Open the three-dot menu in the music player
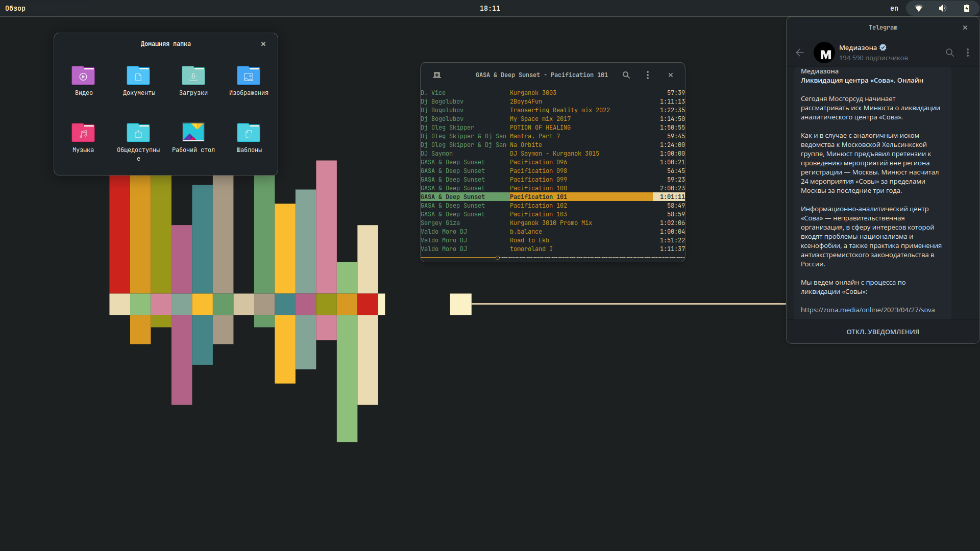Viewport: 980px width, 551px height. click(x=647, y=75)
